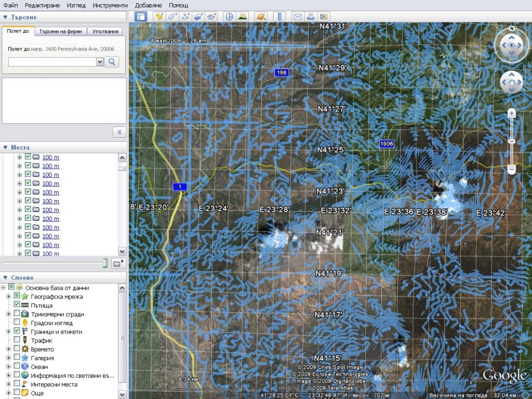This screenshot has width=532, height=399.
Task: Click the email envelope icon
Action: [x=298, y=17]
